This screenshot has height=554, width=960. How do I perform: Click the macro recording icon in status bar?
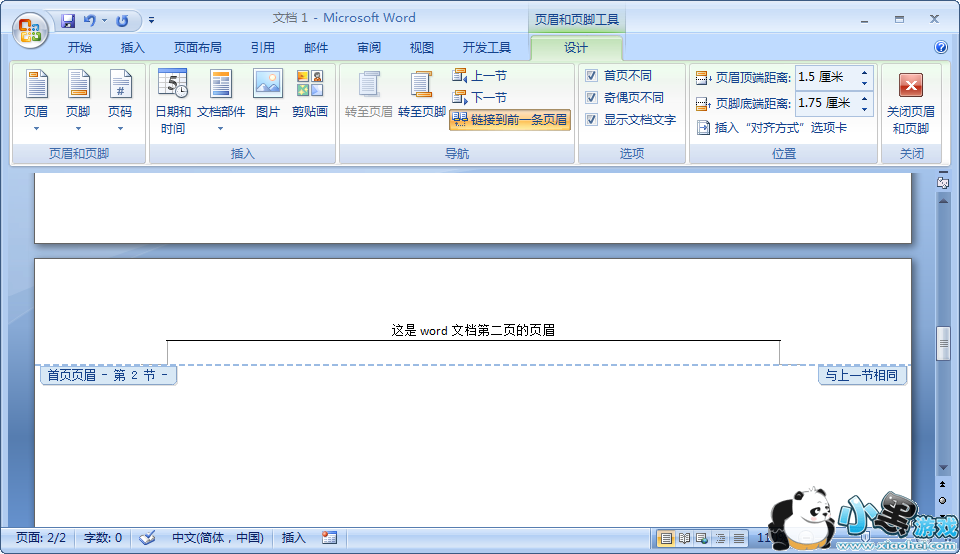point(329,538)
